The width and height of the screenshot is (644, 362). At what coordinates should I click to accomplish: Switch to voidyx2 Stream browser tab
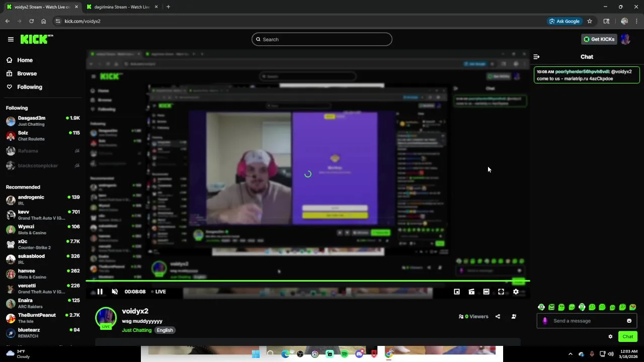[x=42, y=7]
